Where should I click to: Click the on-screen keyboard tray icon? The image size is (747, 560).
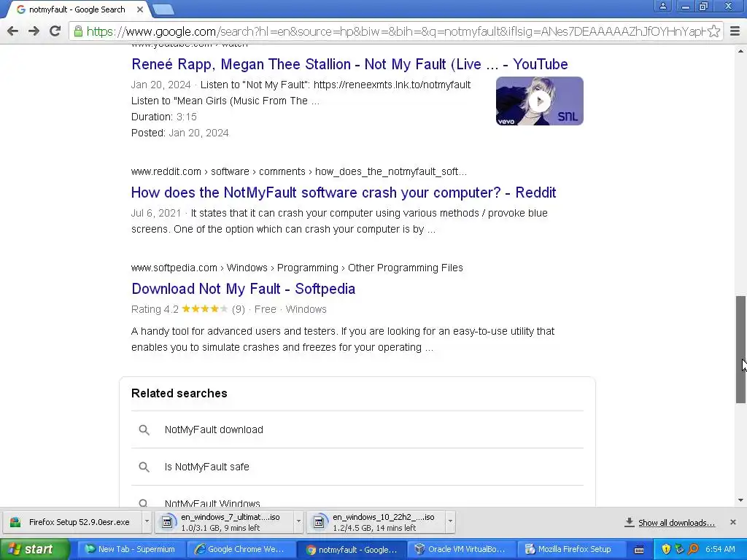click(639, 550)
